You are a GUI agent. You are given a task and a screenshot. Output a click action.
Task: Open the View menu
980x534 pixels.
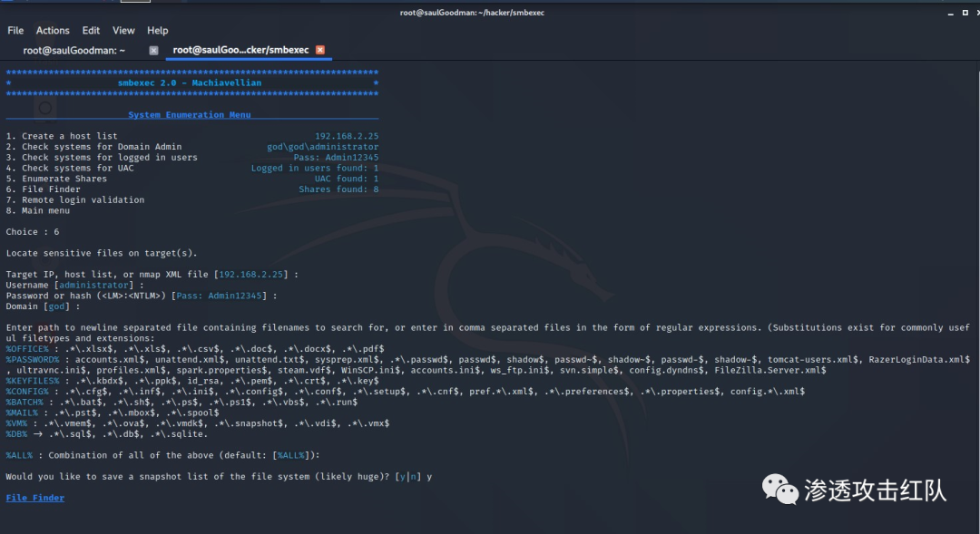(123, 31)
